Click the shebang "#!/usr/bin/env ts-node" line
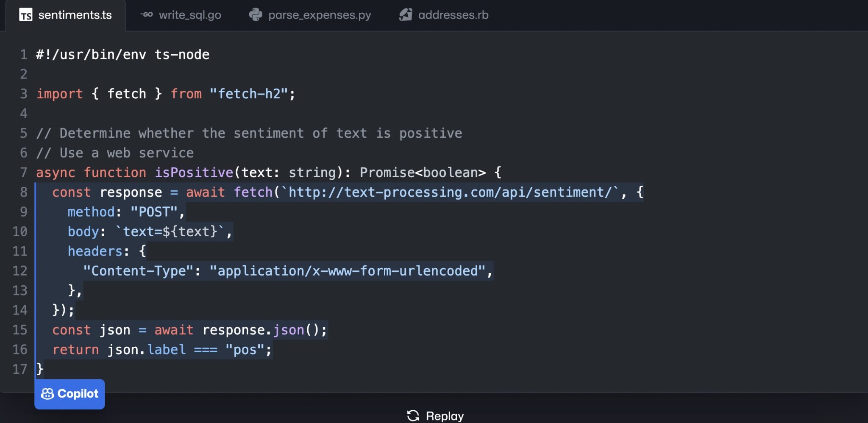The height and width of the screenshot is (423, 868). click(122, 55)
